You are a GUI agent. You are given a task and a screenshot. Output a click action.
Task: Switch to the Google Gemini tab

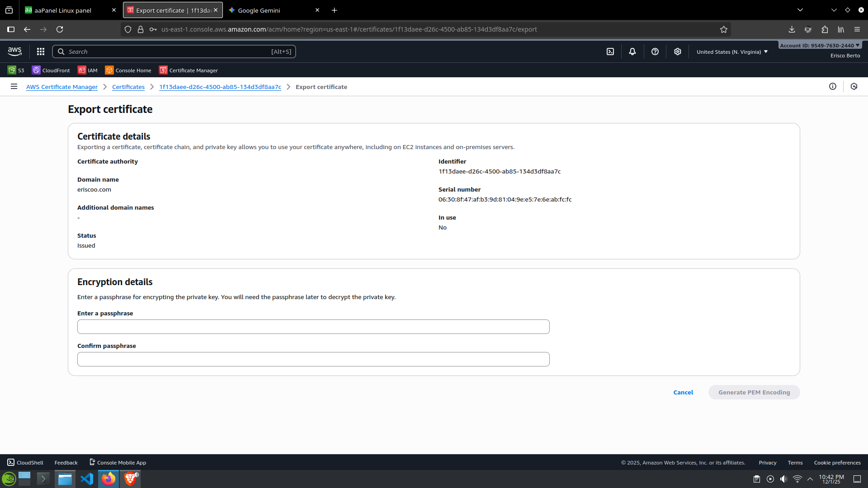point(259,10)
